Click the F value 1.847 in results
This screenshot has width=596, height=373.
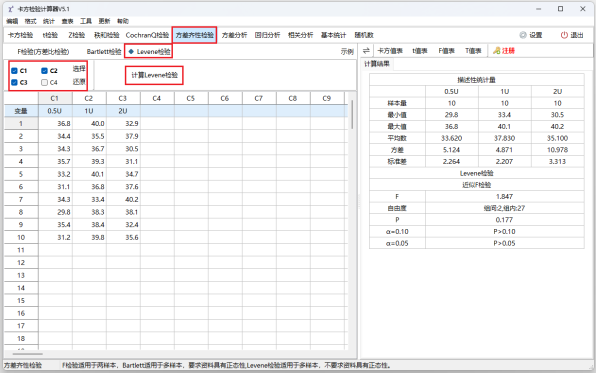[504, 197]
